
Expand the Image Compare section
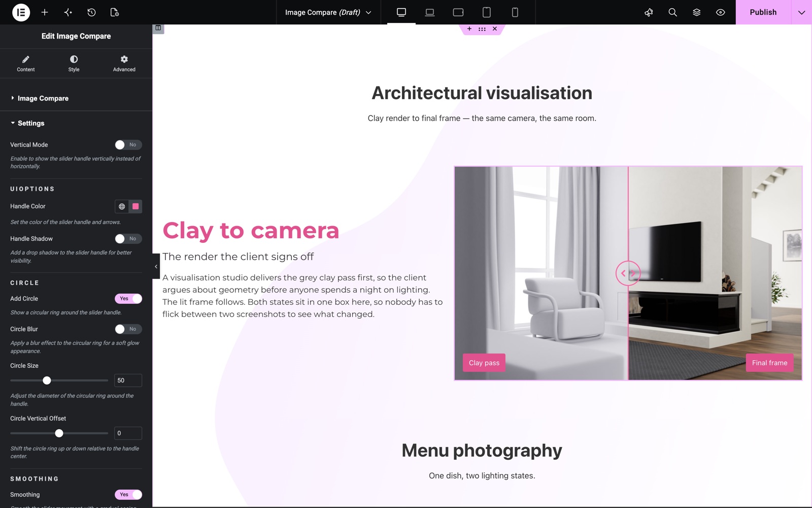76,98
